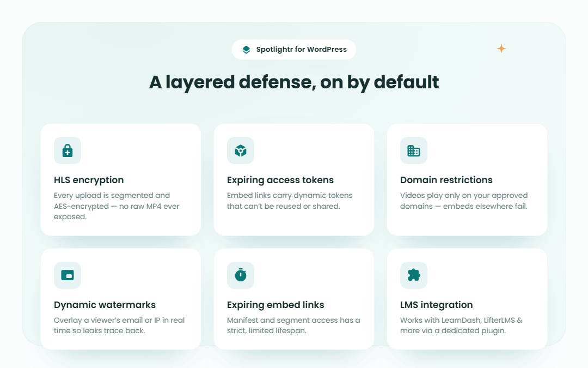Click the layers logo in the Spotlightr badge
Screen dimensions: 588x368
(246, 50)
